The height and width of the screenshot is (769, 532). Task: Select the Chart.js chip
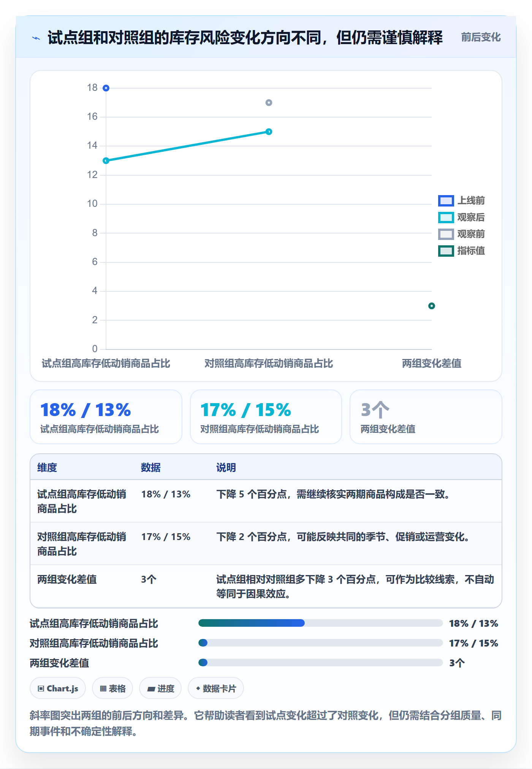click(58, 688)
